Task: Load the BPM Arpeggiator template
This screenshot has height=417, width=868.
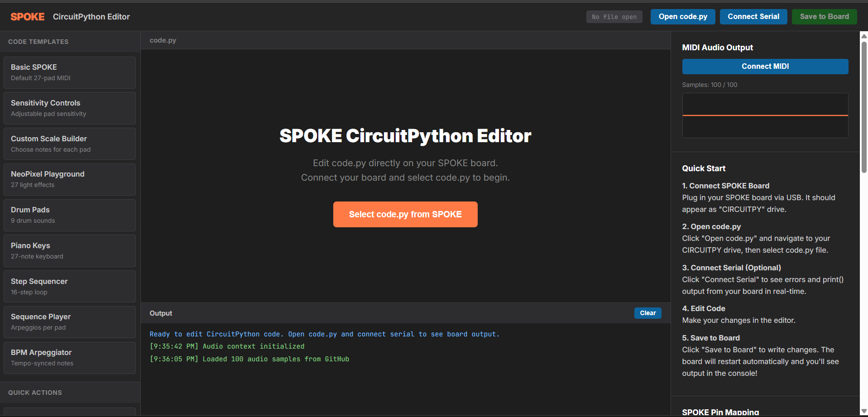Action: click(70, 358)
